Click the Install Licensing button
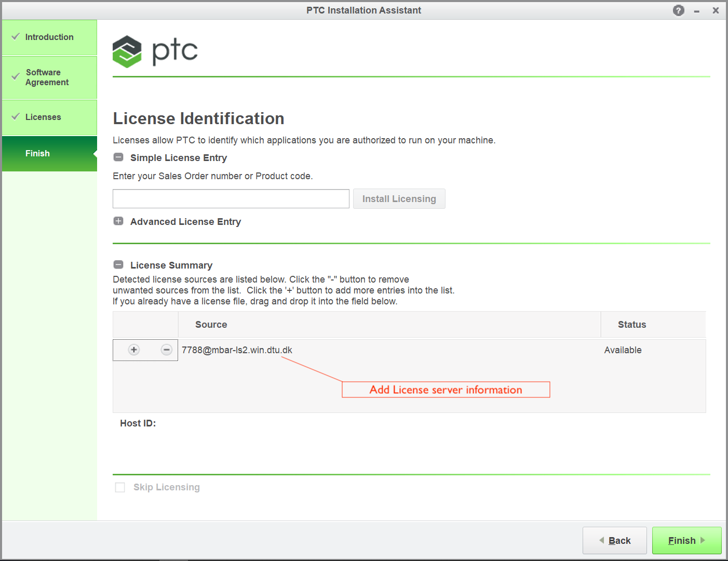The height and width of the screenshot is (561, 728). [x=399, y=199]
